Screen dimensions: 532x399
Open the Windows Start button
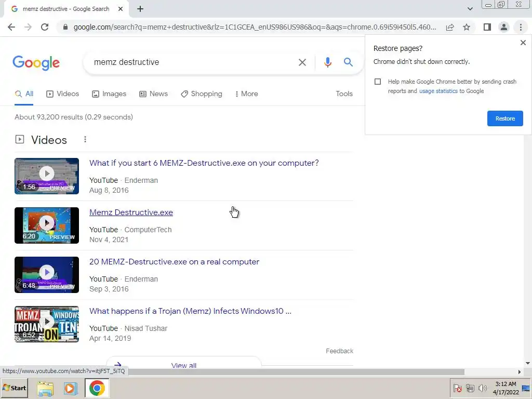pos(14,388)
